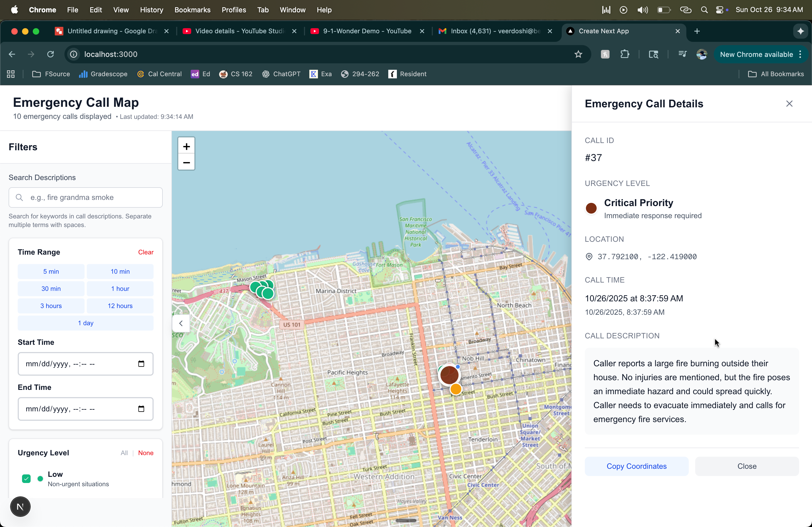
Task: Select All urgency levels
Action: tap(124, 453)
